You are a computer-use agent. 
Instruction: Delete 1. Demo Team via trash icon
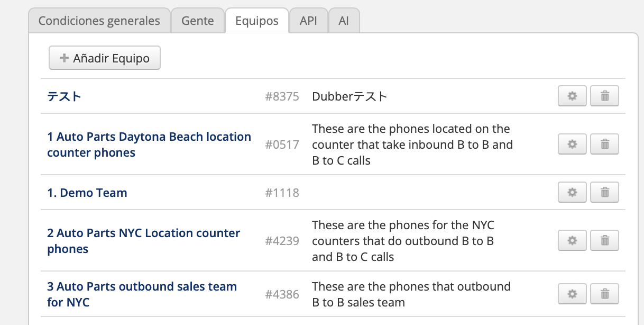click(x=605, y=193)
